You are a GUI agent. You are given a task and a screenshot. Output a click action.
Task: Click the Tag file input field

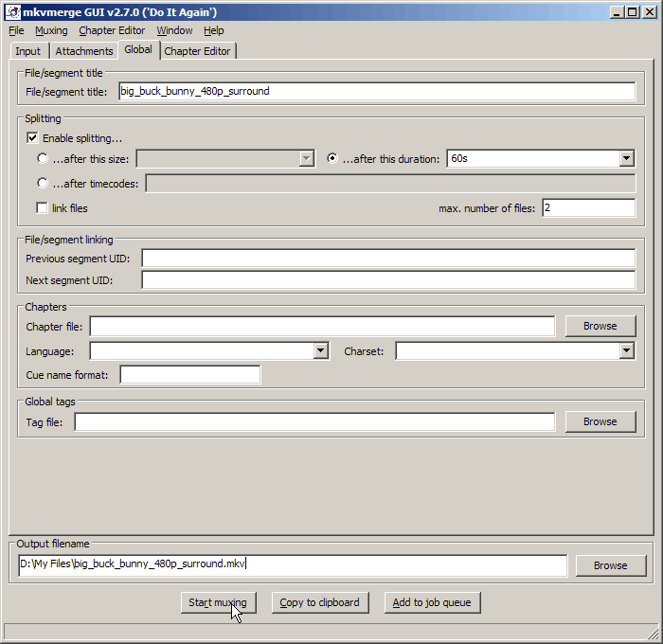tap(314, 422)
